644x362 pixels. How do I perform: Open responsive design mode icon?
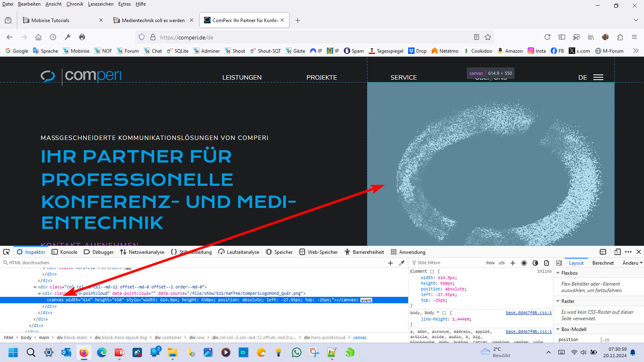pyautogui.click(x=617, y=252)
